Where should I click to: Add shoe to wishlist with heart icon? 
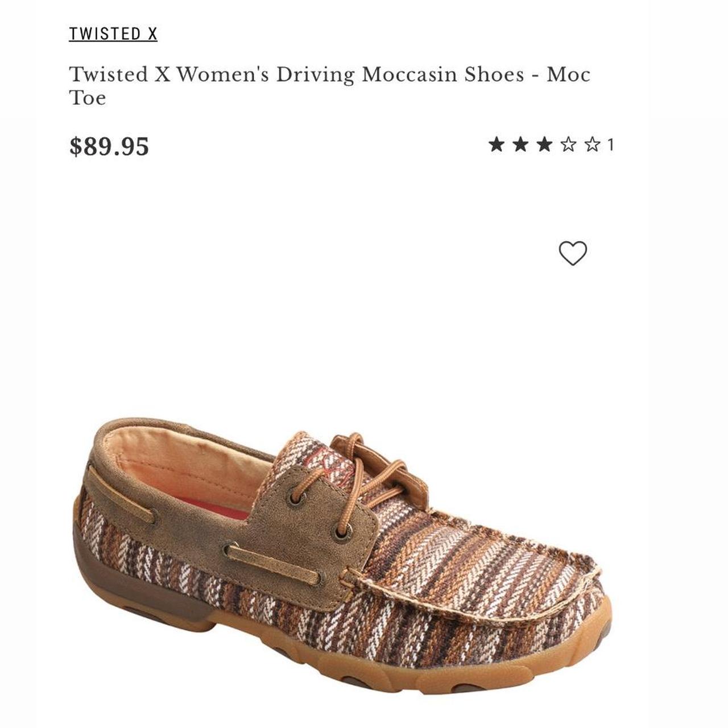point(573,253)
